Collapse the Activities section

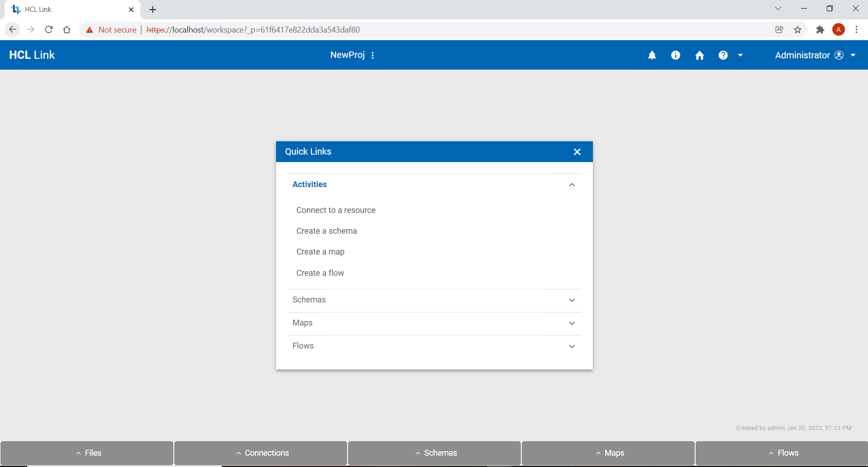point(572,185)
